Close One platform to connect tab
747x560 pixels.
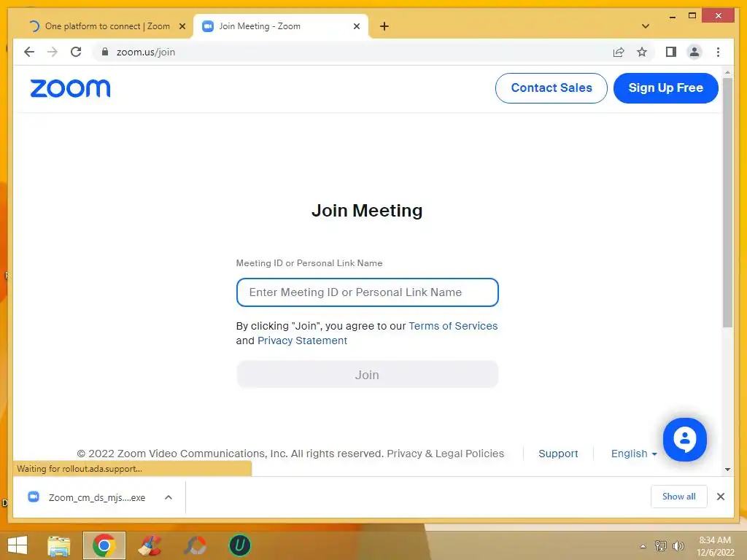(x=182, y=26)
